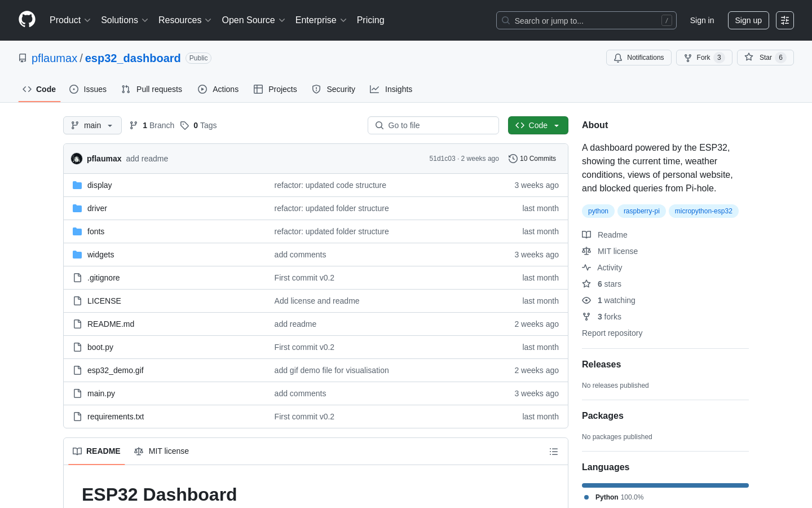Click the Sign in link
Image resolution: width=812 pixels, height=508 pixels.
click(x=702, y=20)
